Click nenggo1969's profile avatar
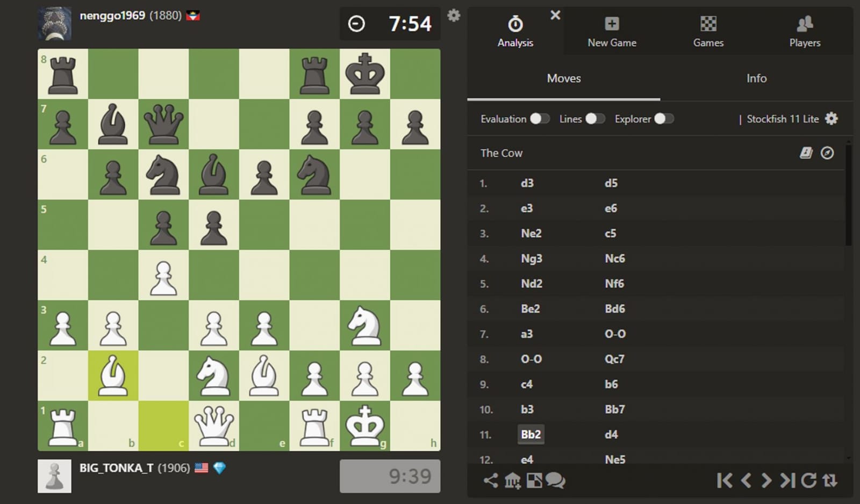This screenshot has height=504, width=860. point(54,23)
